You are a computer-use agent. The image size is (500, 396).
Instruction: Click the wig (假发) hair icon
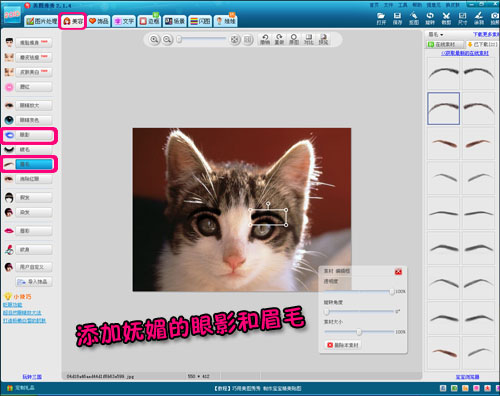click(x=9, y=198)
